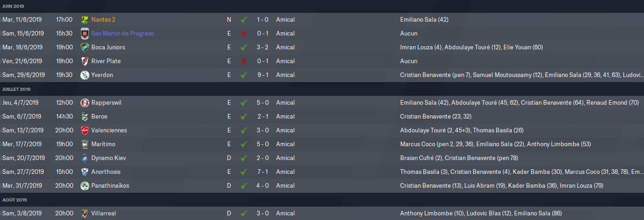Screen dimensions: 644x220
Task: Select the Rapperswil fixture name
Action: pos(106,103)
